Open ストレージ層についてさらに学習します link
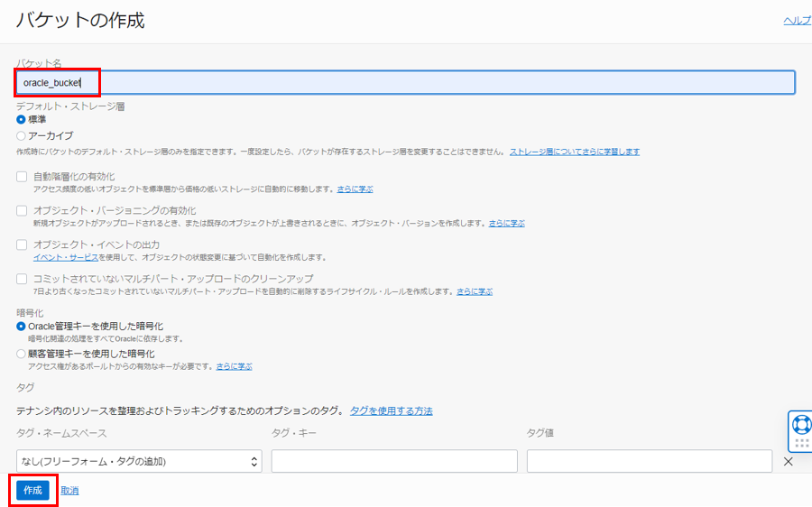 tap(575, 152)
